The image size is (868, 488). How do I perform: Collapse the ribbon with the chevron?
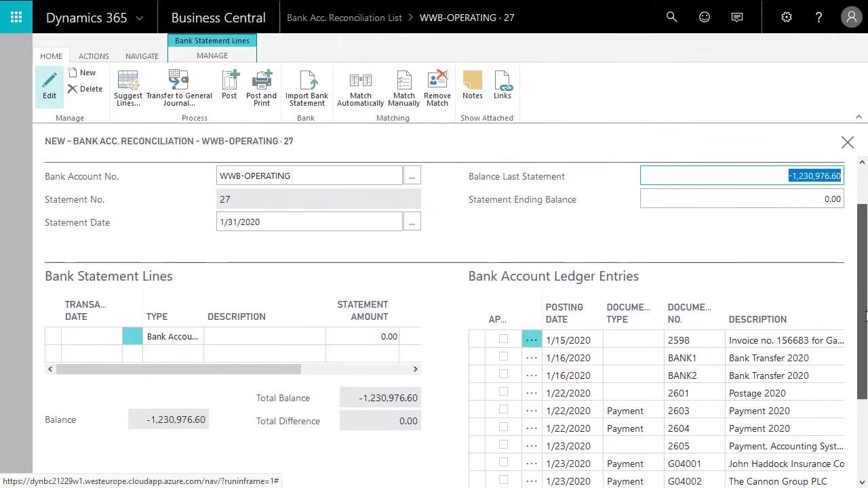[859, 117]
